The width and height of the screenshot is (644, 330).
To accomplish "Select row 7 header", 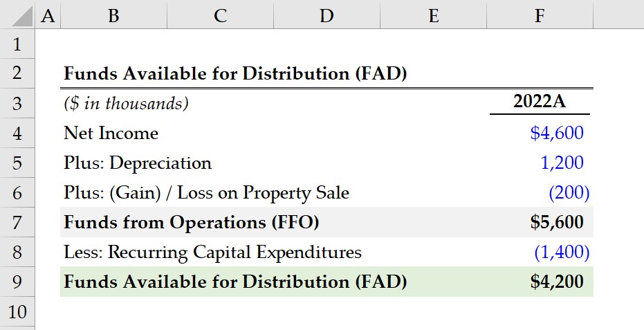I will pyautogui.click(x=17, y=222).
